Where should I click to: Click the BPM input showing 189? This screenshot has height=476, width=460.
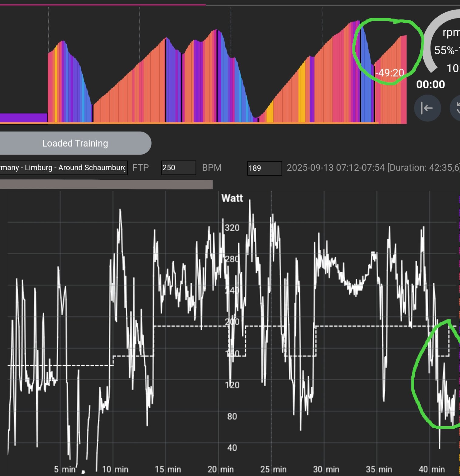coord(264,168)
